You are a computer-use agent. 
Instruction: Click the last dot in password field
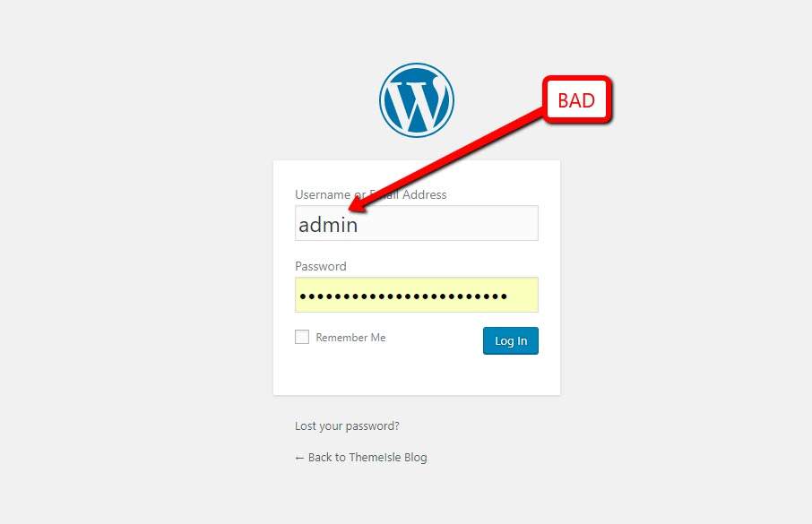(x=503, y=296)
